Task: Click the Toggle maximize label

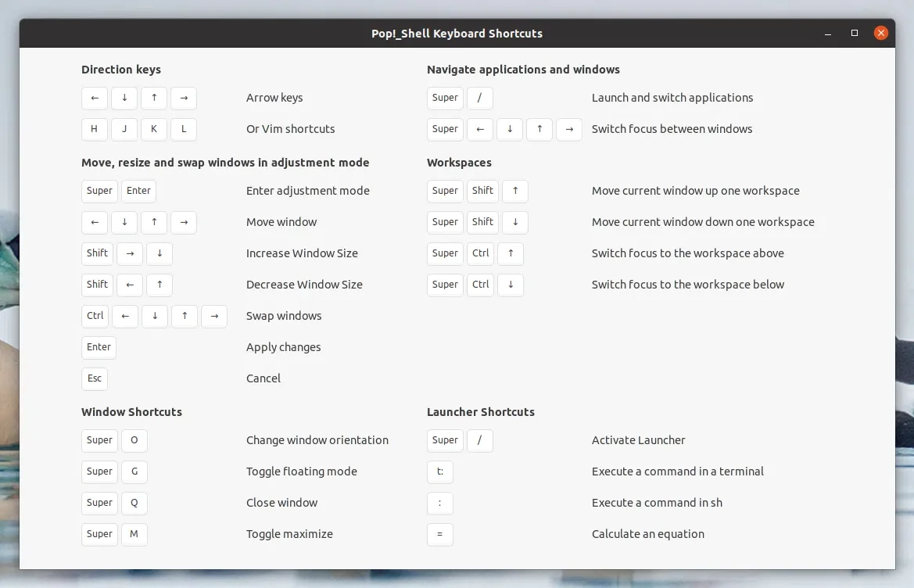Action: tap(290, 534)
